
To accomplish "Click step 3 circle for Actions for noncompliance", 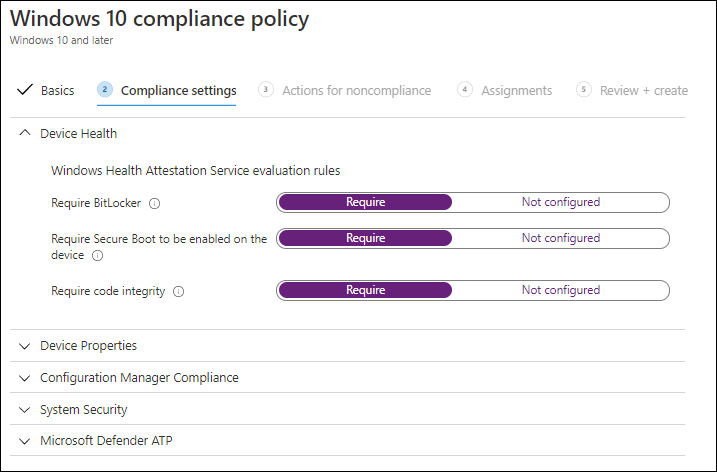I will point(266,89).
